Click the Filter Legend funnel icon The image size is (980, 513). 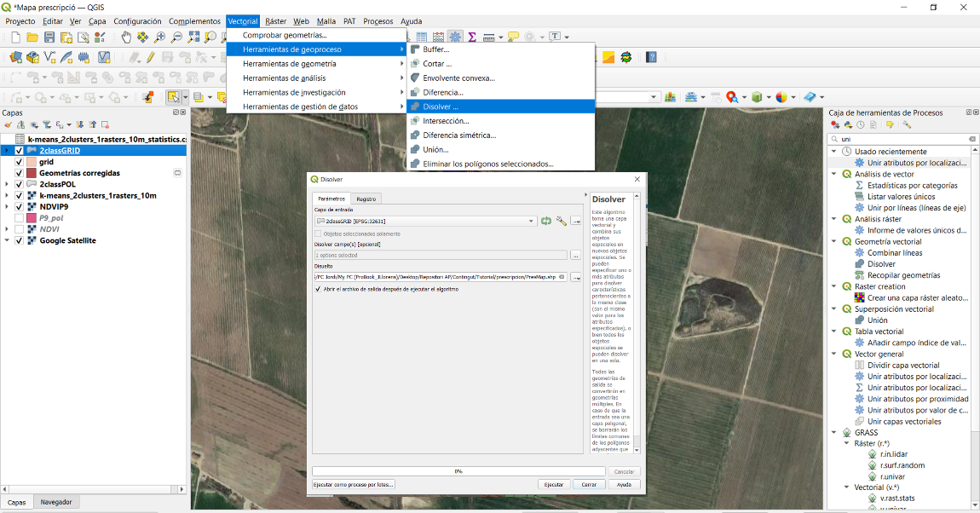(x=46, y=124)
